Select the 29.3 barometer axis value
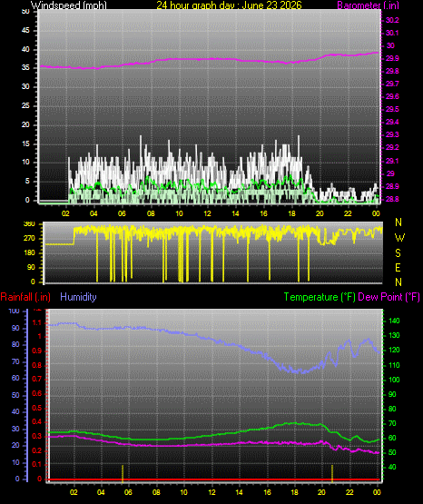Image resolution: width=423 pixels, height=504 pixels. coord(392,134)
